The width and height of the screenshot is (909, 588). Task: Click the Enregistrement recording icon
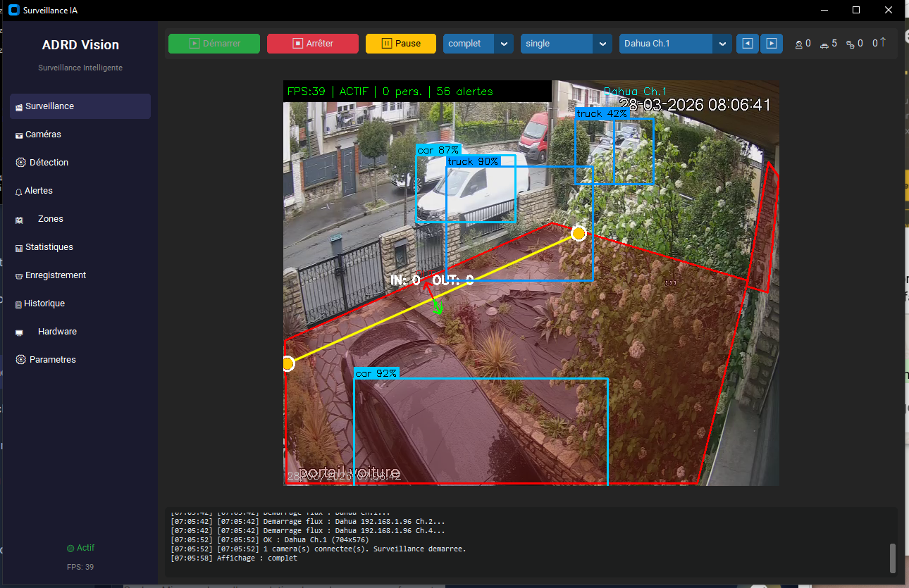click(x=20, y=275)
